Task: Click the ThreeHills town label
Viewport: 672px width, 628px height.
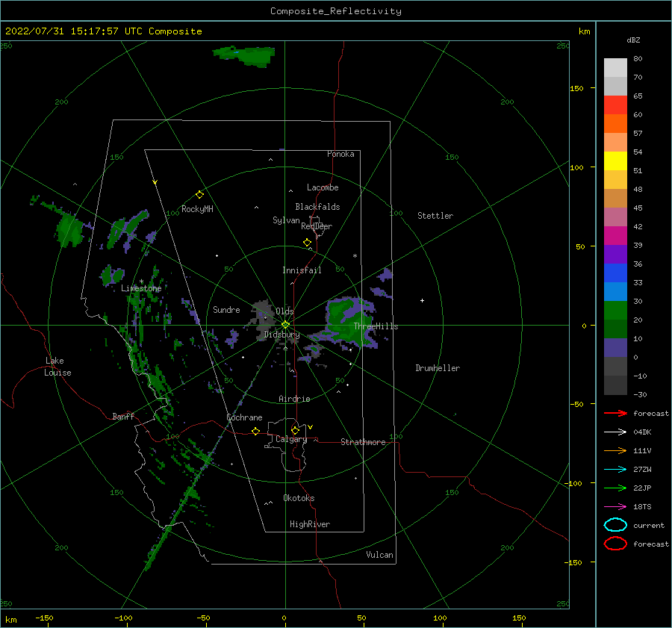Action: pyautogui.click(x=376, y=326)
